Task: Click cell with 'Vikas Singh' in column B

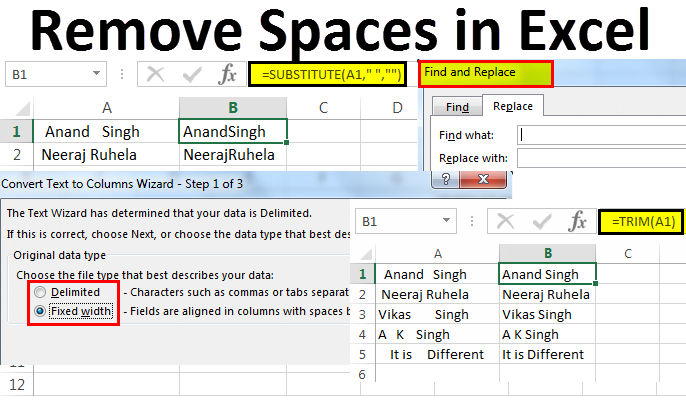Action: click(547, 314)
